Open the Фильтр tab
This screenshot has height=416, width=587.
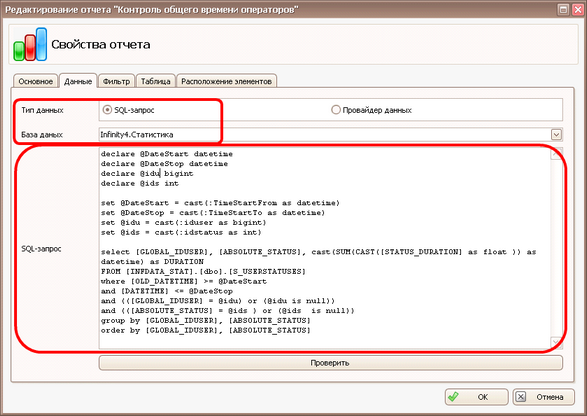(x=116, y=81)
